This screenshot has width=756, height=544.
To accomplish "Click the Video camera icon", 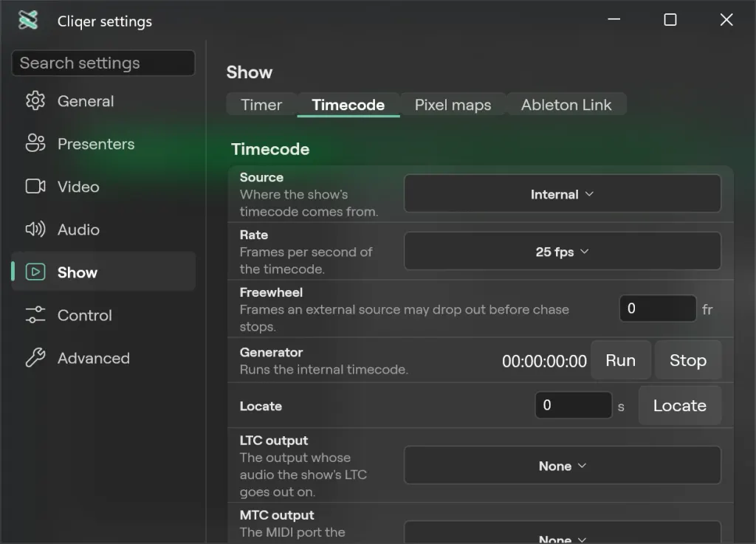I will (35, 186).
